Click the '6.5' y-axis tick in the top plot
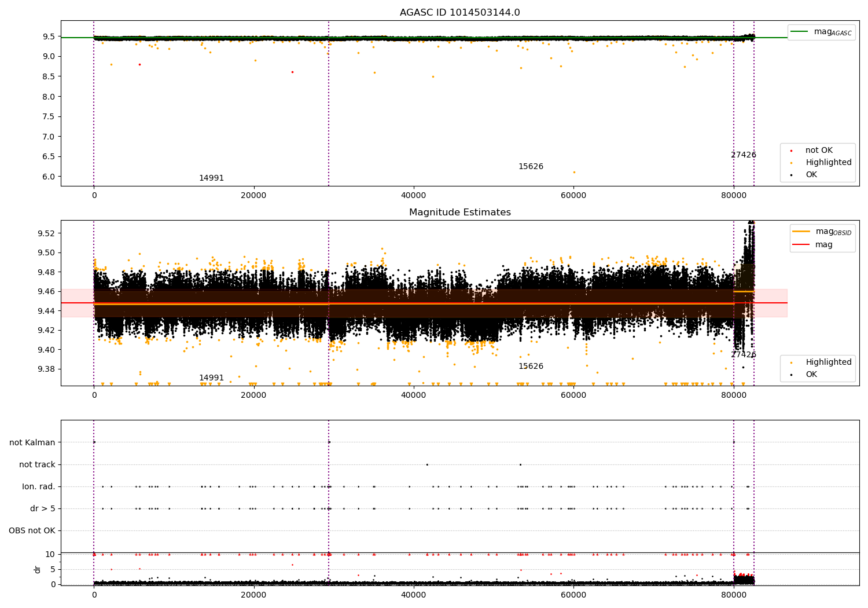868x608 pixels. 49,157
